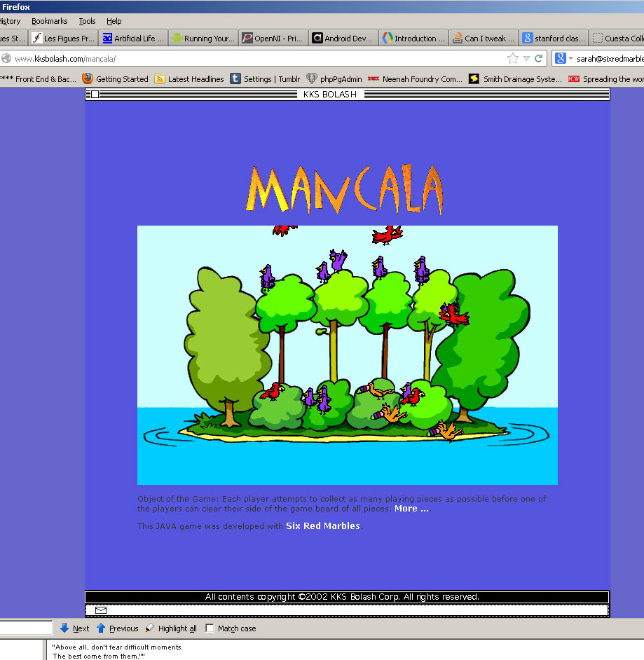Open the URL history dropdown arrow
The width and height of the screenshot is (644, 660).
point(526,59)
